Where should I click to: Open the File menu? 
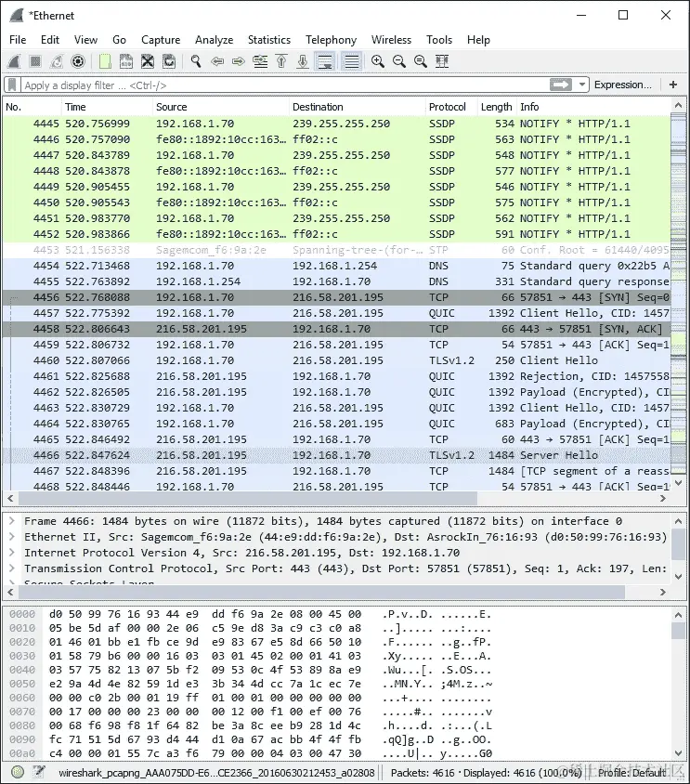tap(18, 40)
